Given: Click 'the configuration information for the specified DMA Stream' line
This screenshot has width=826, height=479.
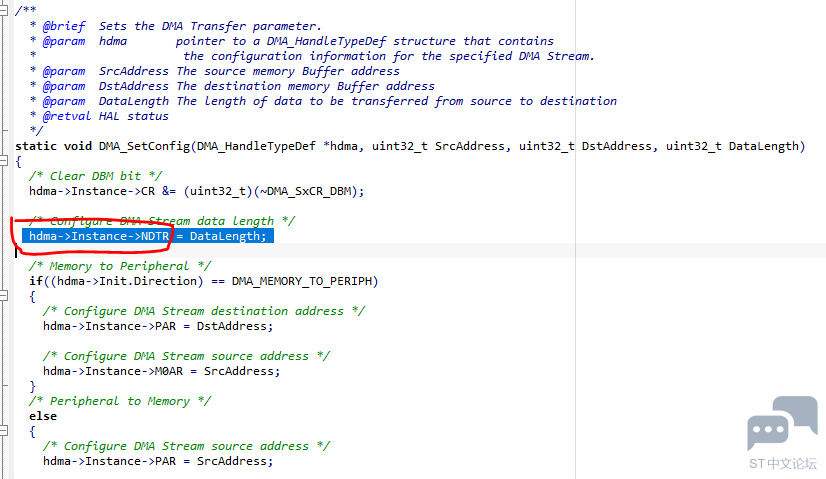Looking at the screenshot, I should [389, 56].
